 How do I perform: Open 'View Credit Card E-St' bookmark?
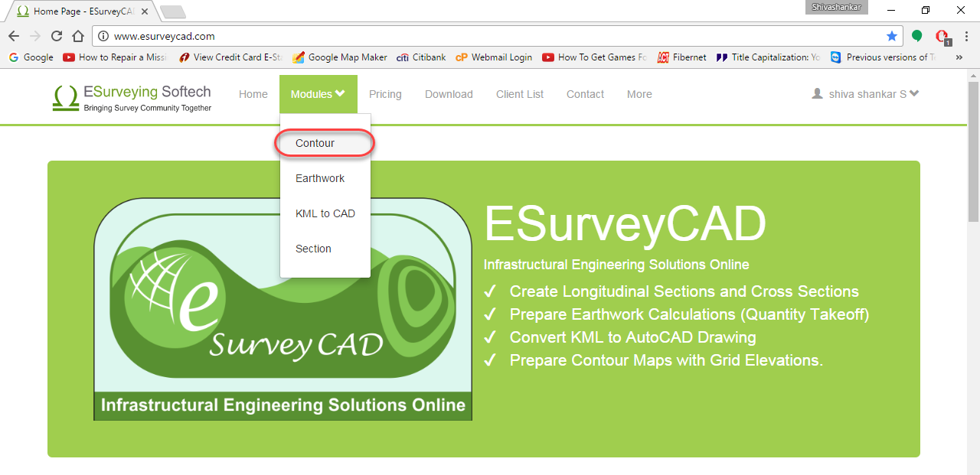click(230, 57)
